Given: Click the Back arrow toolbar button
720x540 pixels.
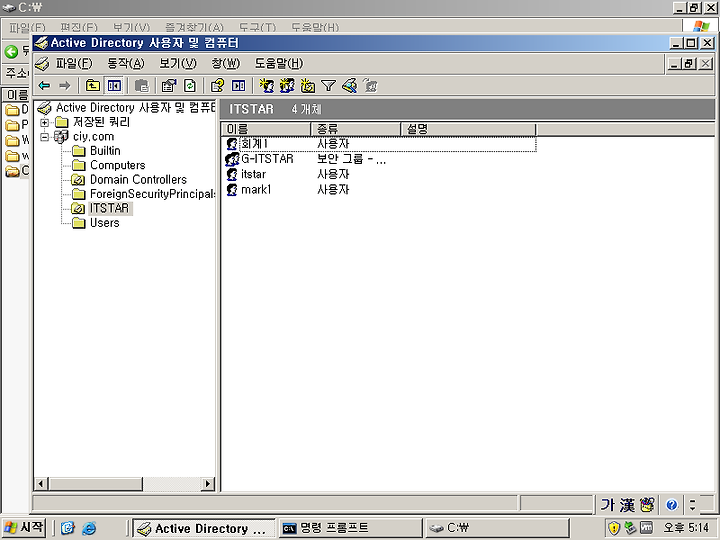Looking at the screenshot, I should tap(45, 86).
